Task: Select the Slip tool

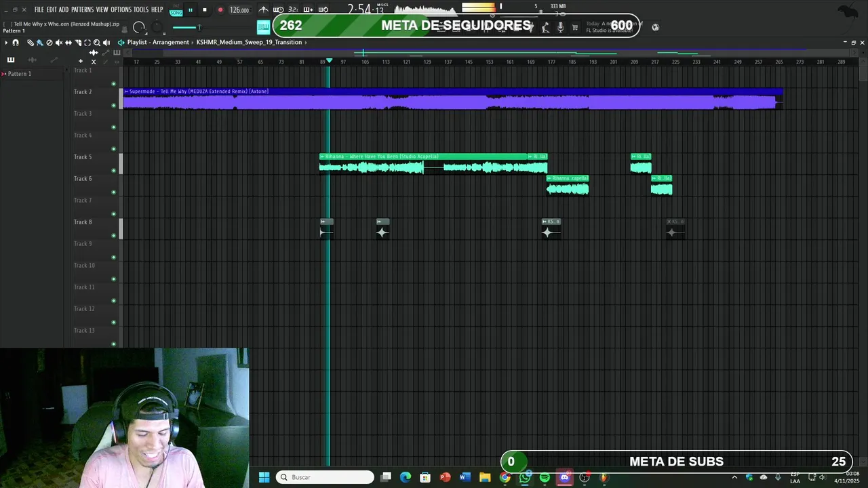Action: pyautogui.click(x=68, y=43)
